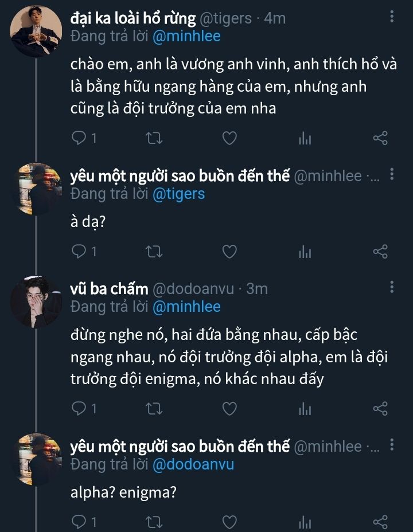Share the tweet by @dodoanvu
Image resolution: width=413 pixels, height=532 pixels.
tap(380, 408)
